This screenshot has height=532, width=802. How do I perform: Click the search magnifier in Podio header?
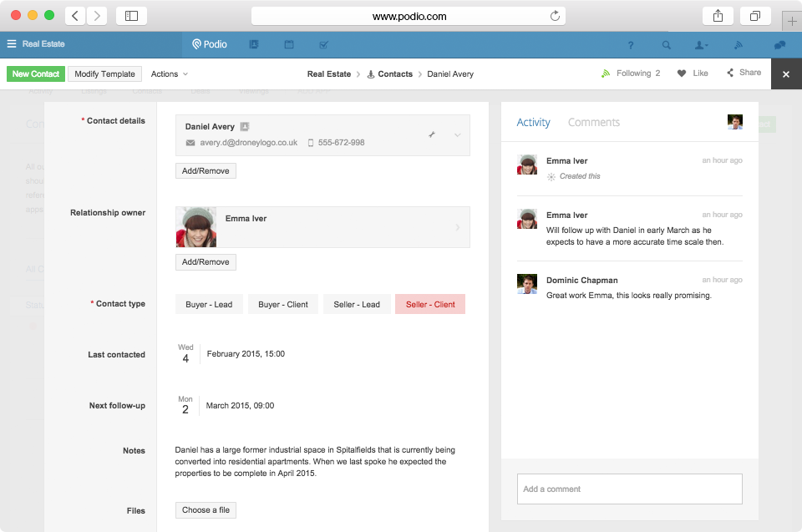tap(666, 45)
